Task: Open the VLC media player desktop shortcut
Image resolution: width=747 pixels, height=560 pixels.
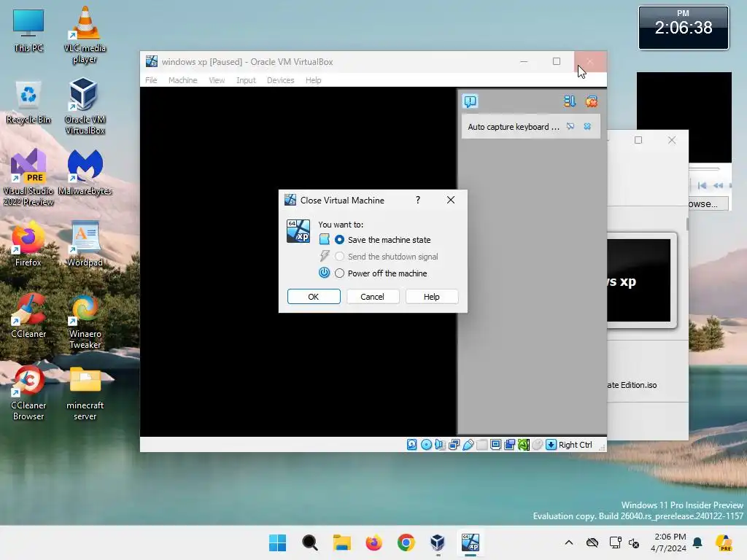Action: 85,35
